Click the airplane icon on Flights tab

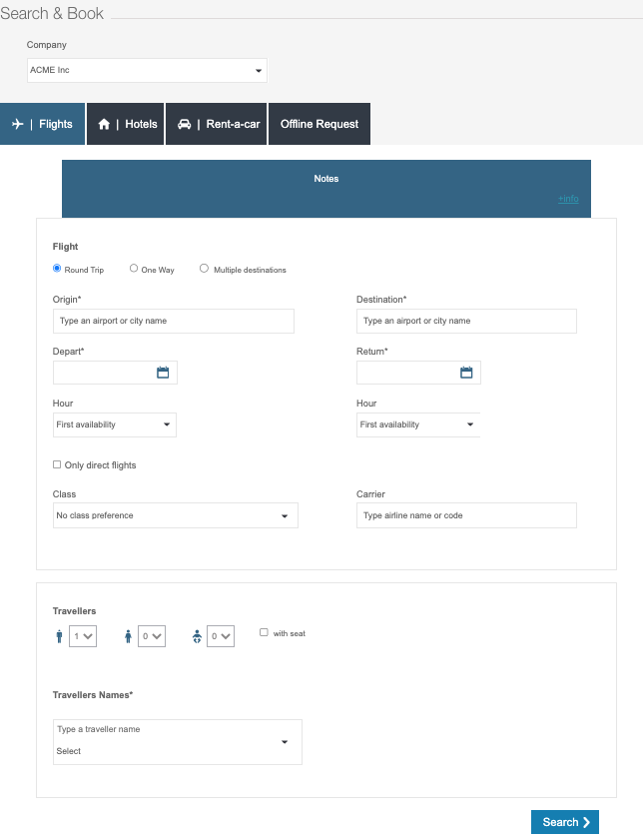pyautogui.click(x=17, y=124)
